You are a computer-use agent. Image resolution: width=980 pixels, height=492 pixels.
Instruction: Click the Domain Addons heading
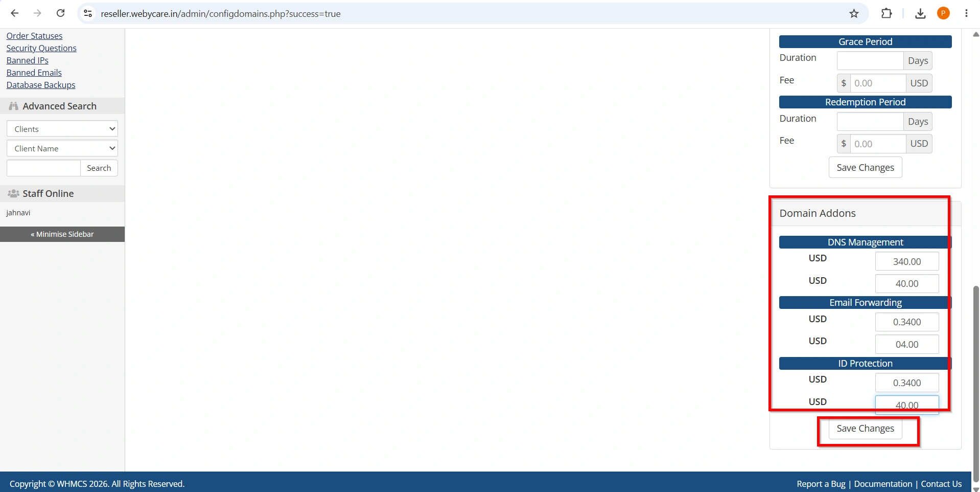(x=818, y=213)
